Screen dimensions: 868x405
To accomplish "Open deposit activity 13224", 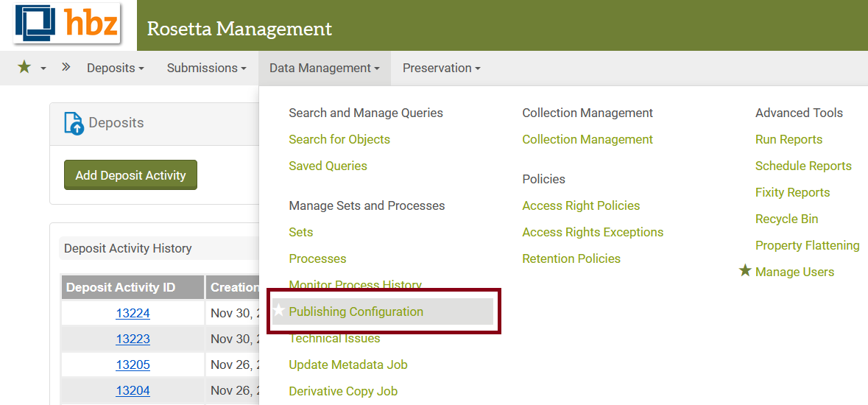I will coord(133,313).
